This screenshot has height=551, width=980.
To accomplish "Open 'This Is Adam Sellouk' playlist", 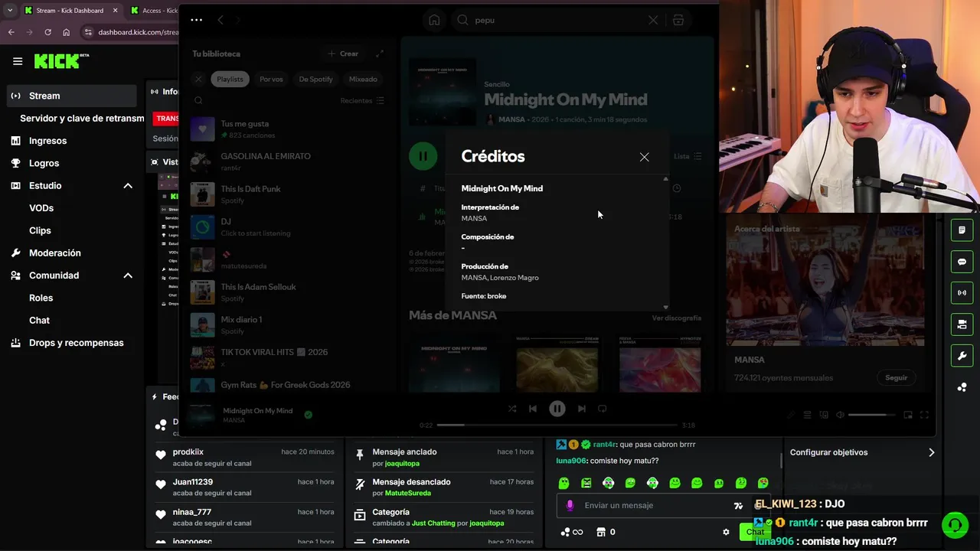I will pos(288,292).
